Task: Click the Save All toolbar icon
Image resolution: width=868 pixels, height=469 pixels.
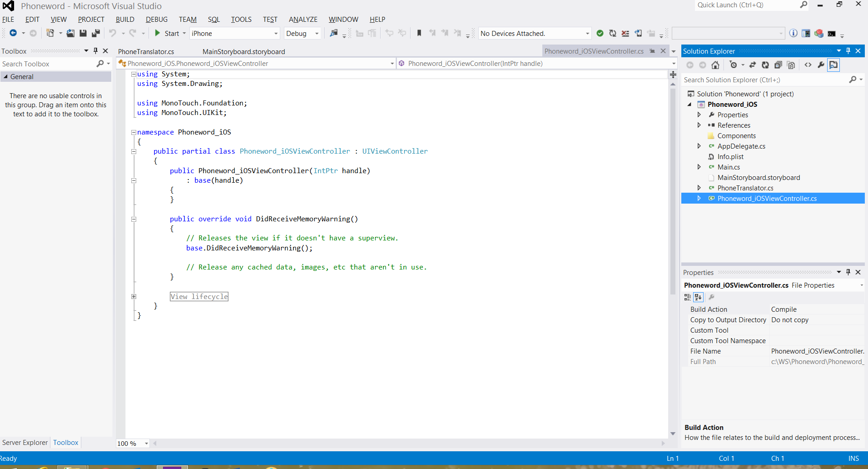Action: click(96, 33)
